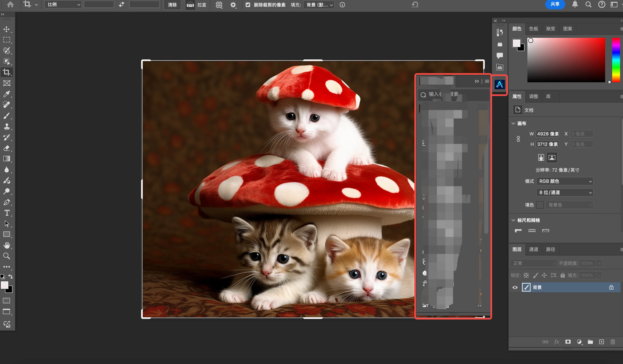Switch to the 通道 tab
Viewport: 623px width, 364px height.
[533, 249]
